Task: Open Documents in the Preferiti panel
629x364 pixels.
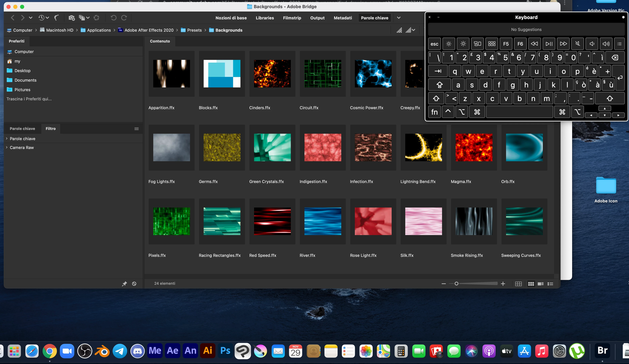Action: coord(26,80)
